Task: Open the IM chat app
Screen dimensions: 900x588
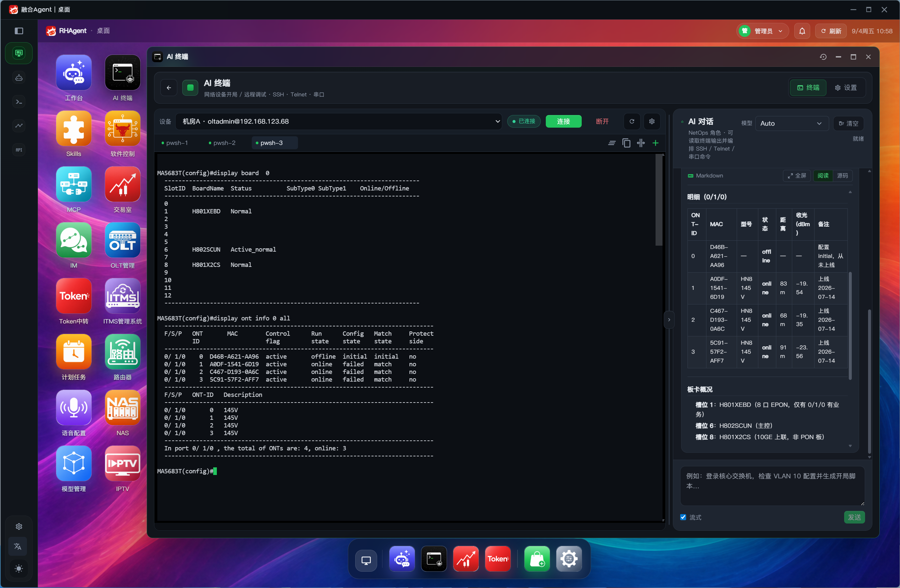Action: pyautogui.click(x=74, y=240)
